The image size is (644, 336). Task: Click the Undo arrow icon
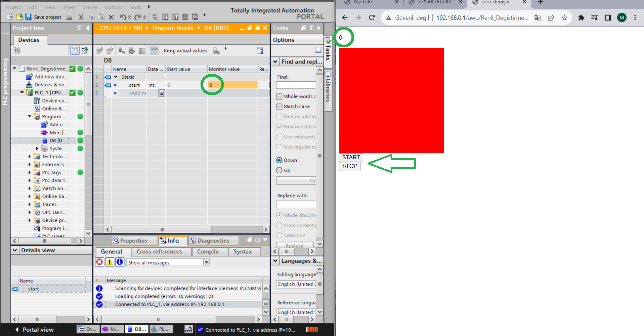[123, 17]
